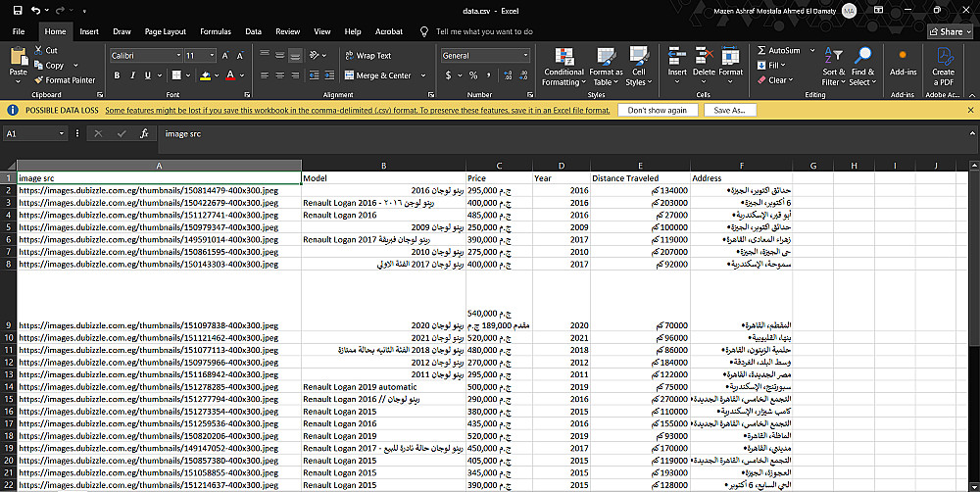Click the Insert Function fx icon
The height and width of the screenshot is (492, 980).
[144, 133]
